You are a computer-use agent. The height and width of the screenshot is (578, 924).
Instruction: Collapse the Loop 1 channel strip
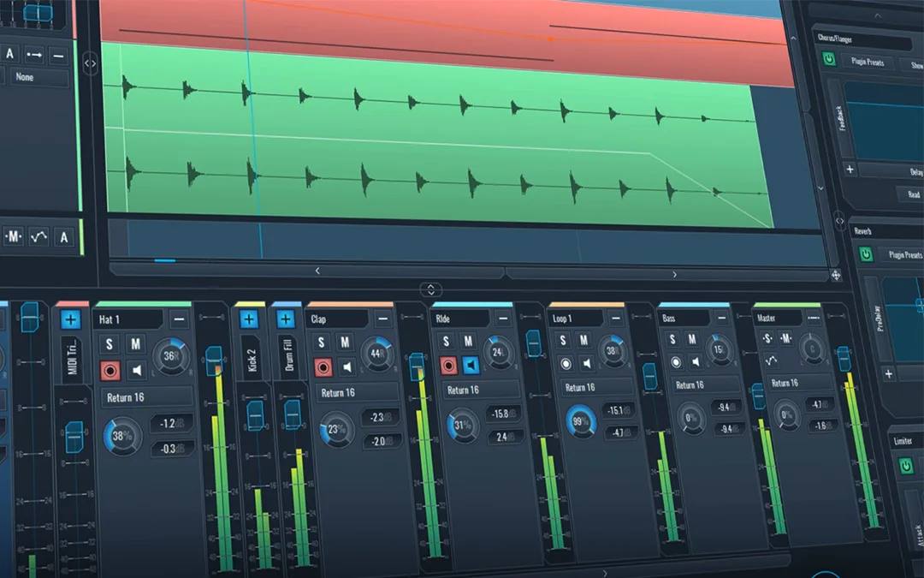click(x=616, y=318)
